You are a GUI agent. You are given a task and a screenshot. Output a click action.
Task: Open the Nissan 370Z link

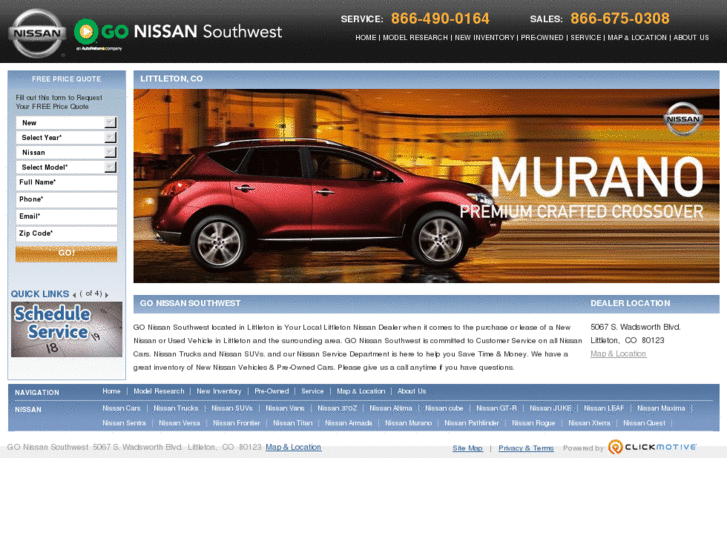[x=337, y=409]
